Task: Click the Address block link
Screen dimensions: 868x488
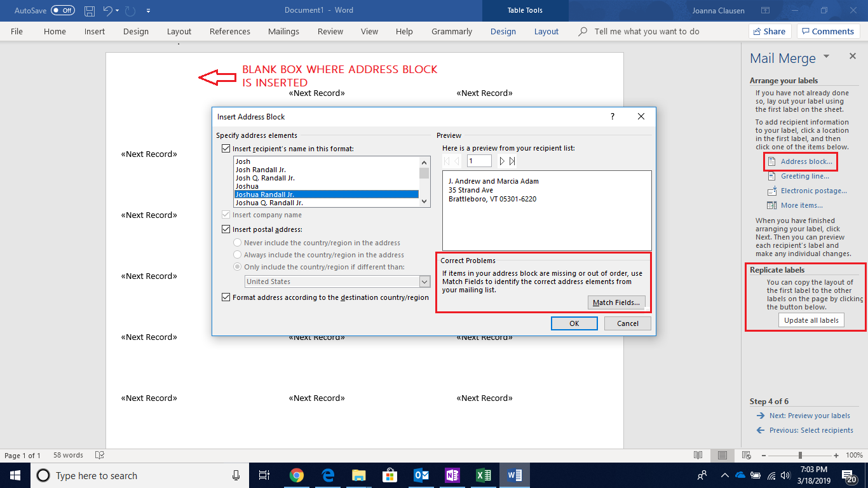Action: pyautogui.click(x=806, y=161)
